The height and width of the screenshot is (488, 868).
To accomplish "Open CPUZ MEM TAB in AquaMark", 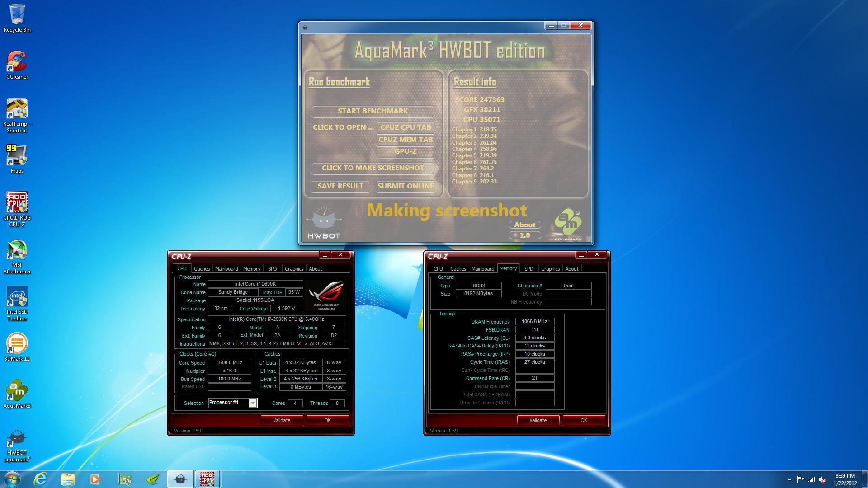I will [406, 140].
